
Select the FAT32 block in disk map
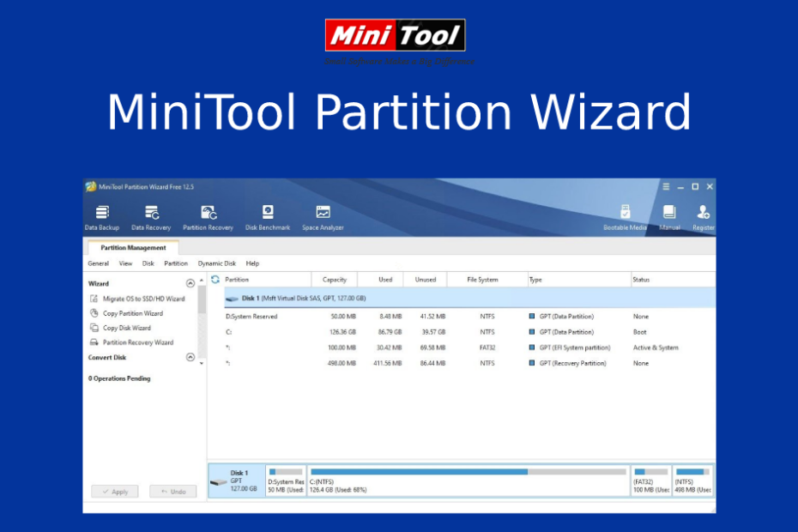[x=651, y=481]
